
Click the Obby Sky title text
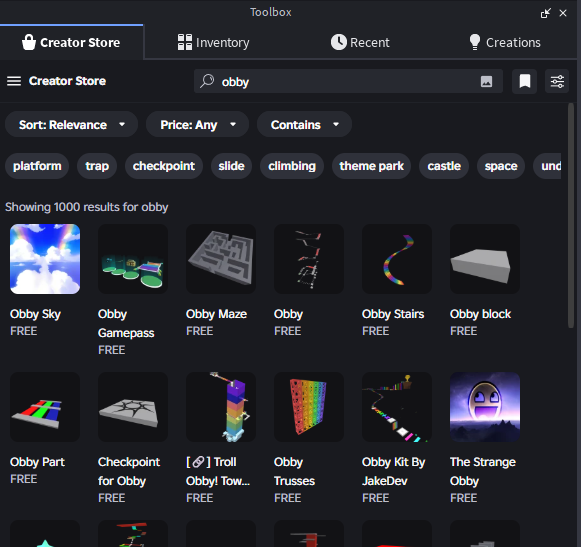pos(35,314)
